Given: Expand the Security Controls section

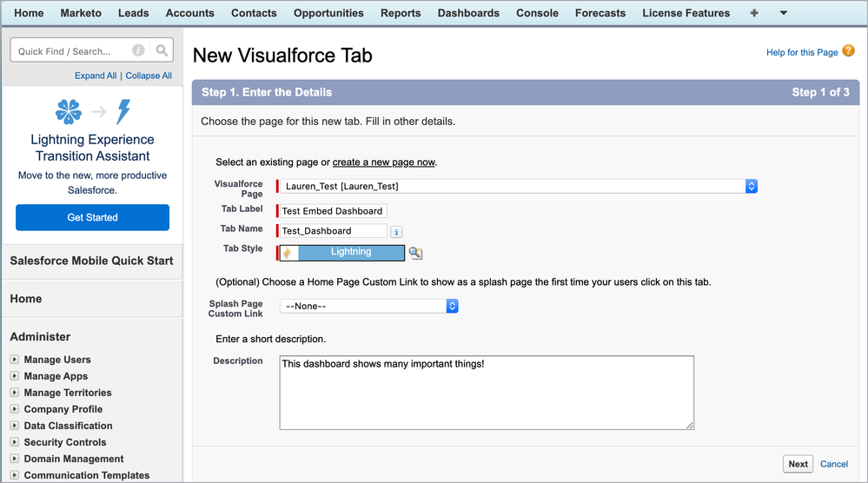Looking at the screenshot, I should point(15,442).
